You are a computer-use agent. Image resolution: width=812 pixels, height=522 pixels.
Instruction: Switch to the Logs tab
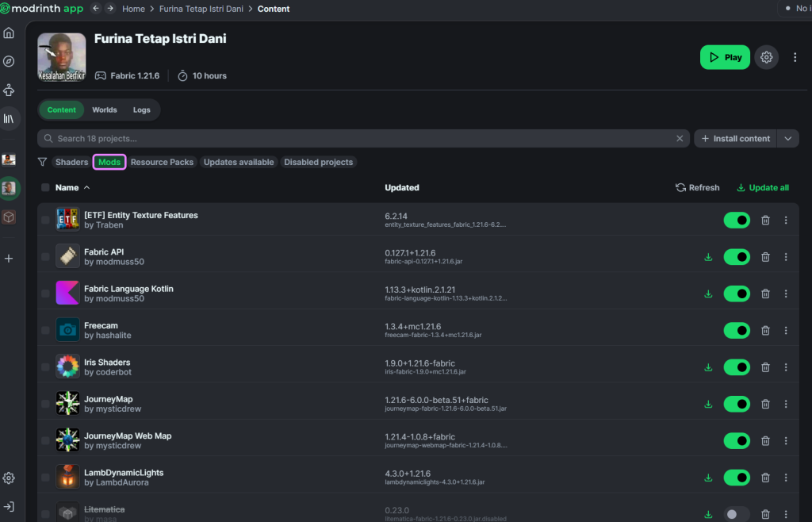141,109
